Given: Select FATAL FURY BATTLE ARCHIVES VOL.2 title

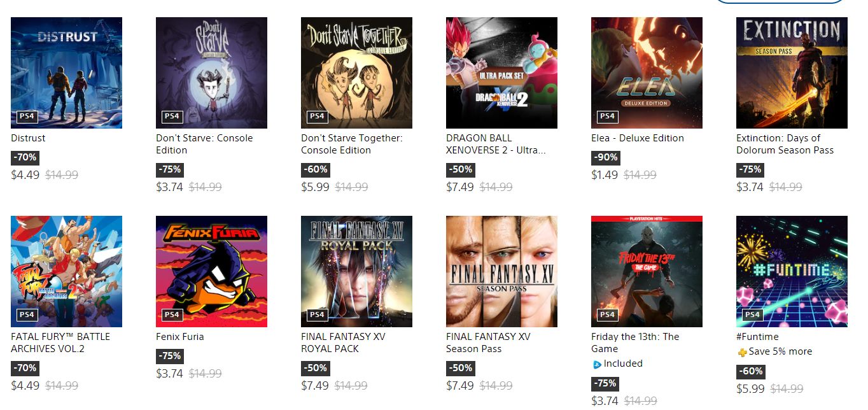Looking at the screenshot, I should click(60, 343).
